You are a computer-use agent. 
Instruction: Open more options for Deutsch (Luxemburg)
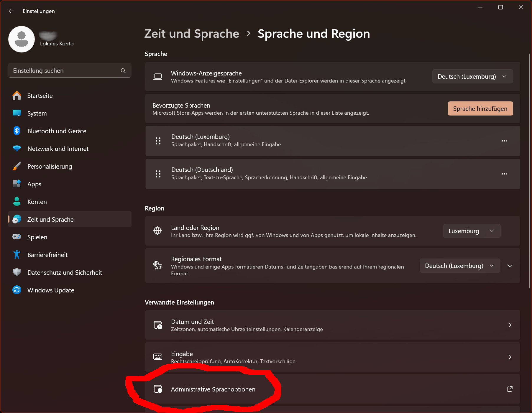click(x=504, y=141)
